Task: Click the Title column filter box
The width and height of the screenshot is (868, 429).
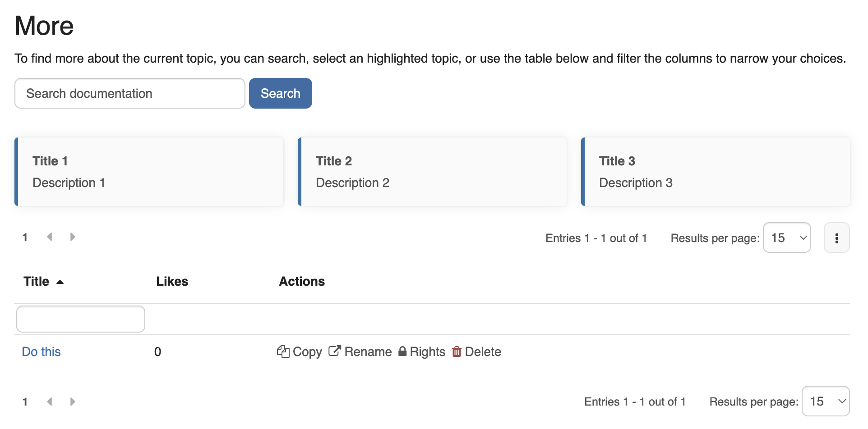Action: tap(81, 319)
